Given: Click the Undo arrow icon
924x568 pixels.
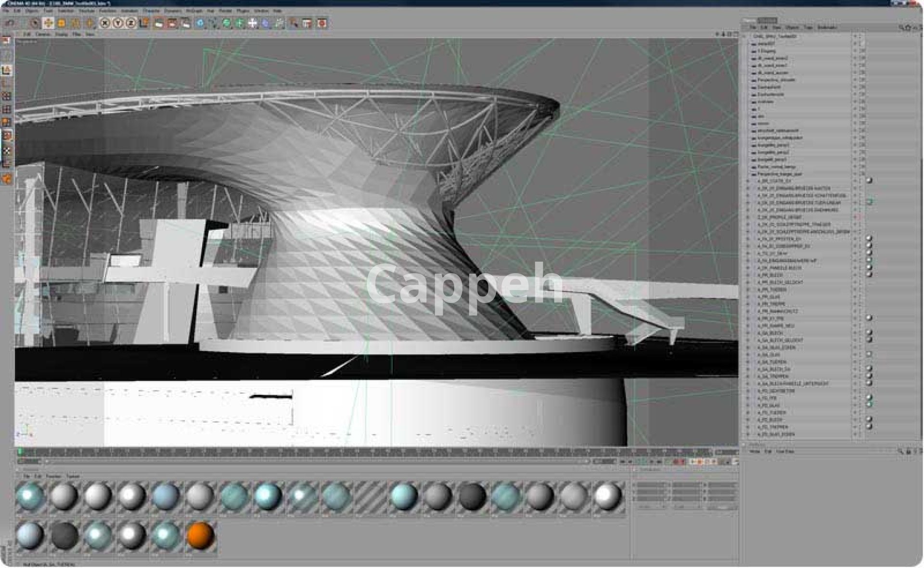Looking at the screenshot, I should 9,23.
